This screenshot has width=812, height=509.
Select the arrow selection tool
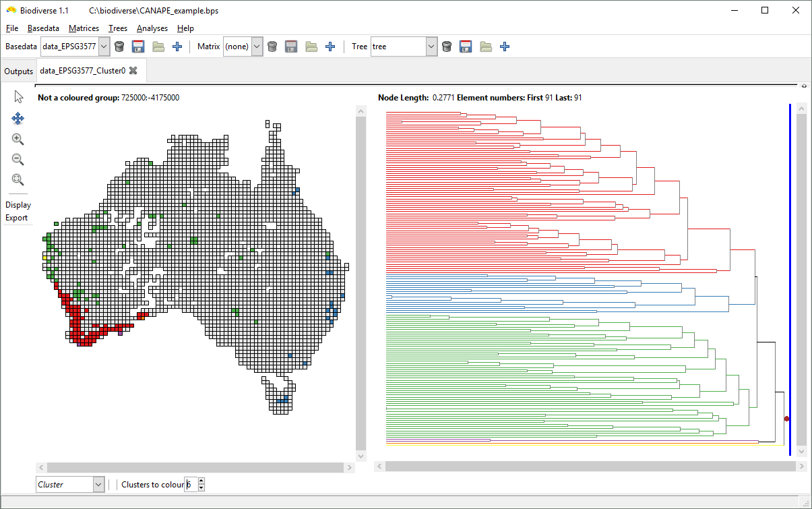pos(18,96)
